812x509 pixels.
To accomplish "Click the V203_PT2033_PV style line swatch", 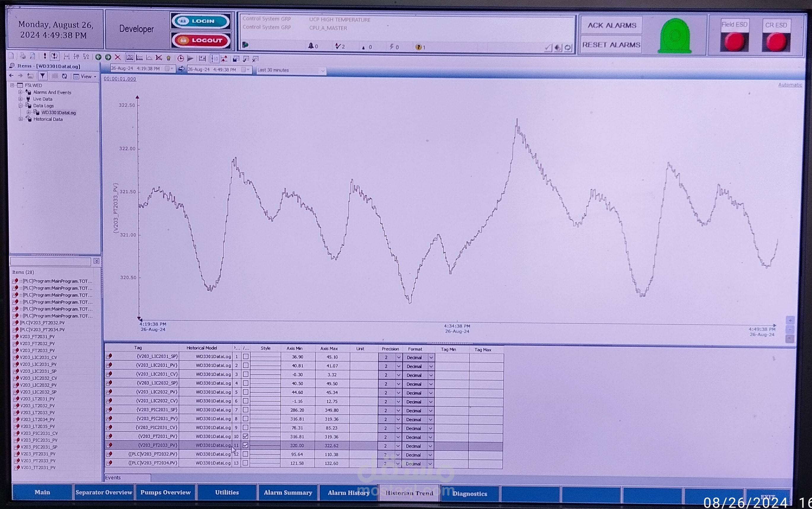I will tap(265, 446).
